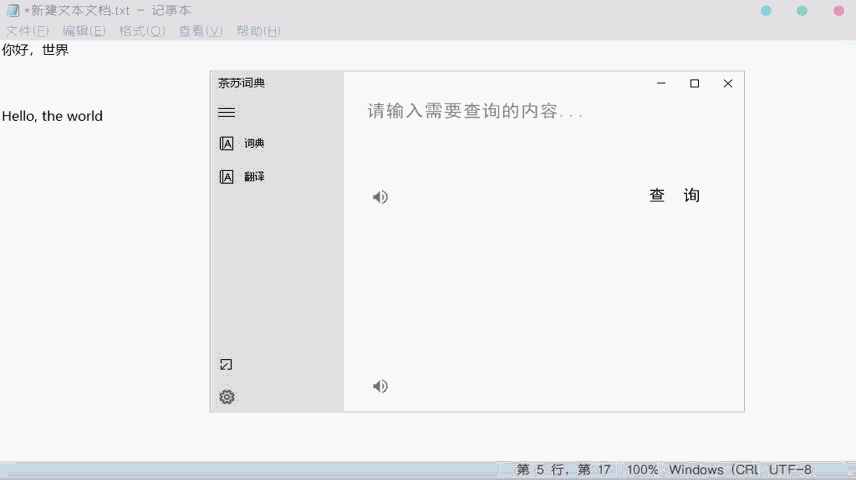Click the 茶苏词典 window title

241,83
